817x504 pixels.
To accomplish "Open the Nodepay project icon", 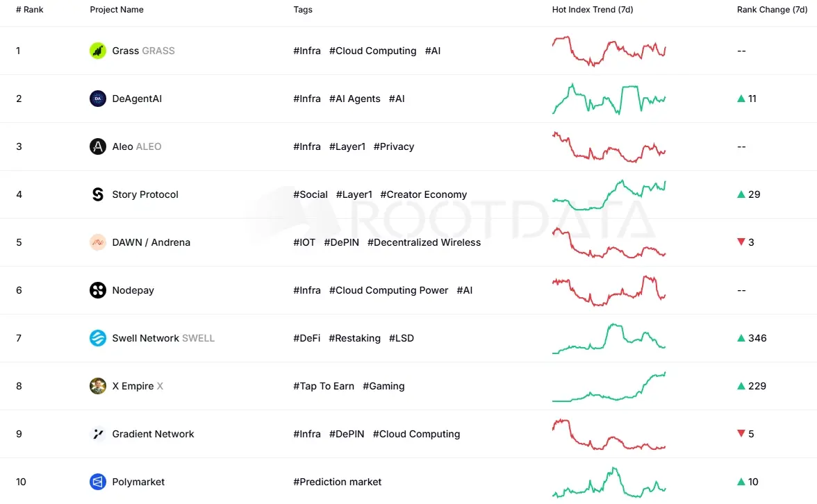I will pos(97,290).
